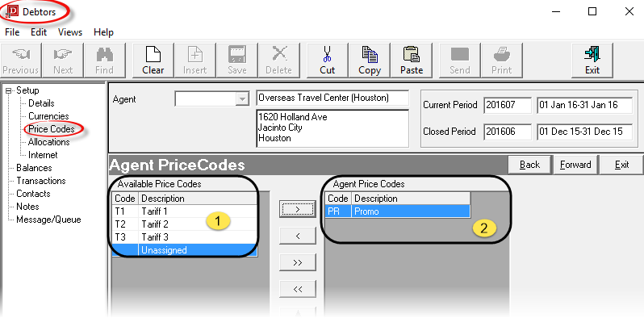Open Transactions in the left tree
The height and width of the screenshot is (318, 644).
(40, 181)
